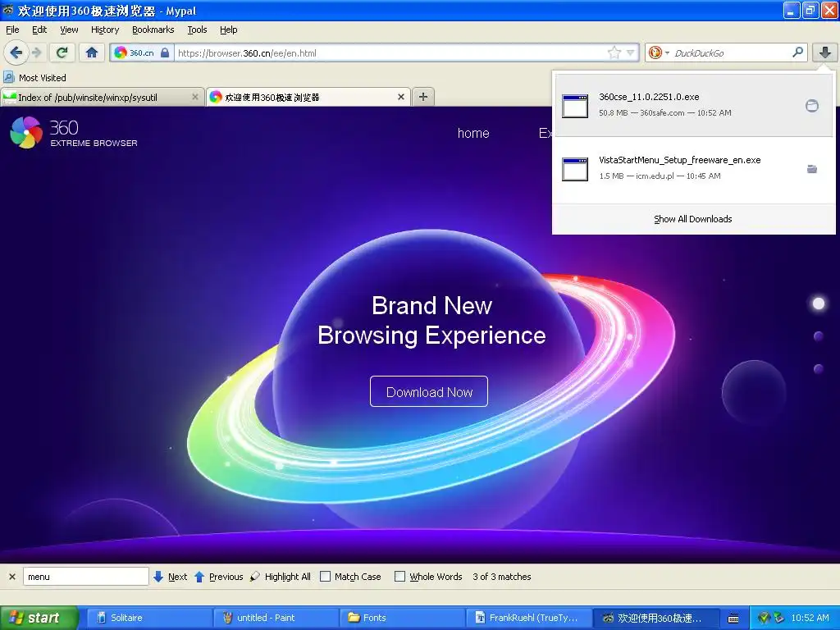This screenshot has height=630, width=840.
Task: Close the find bar
Action: tap(11, 577)
